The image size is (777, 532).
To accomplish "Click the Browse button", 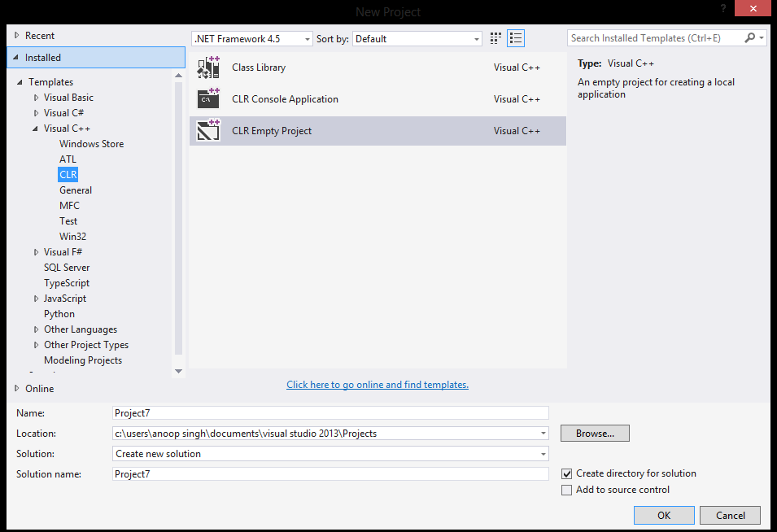I will 594,433.
